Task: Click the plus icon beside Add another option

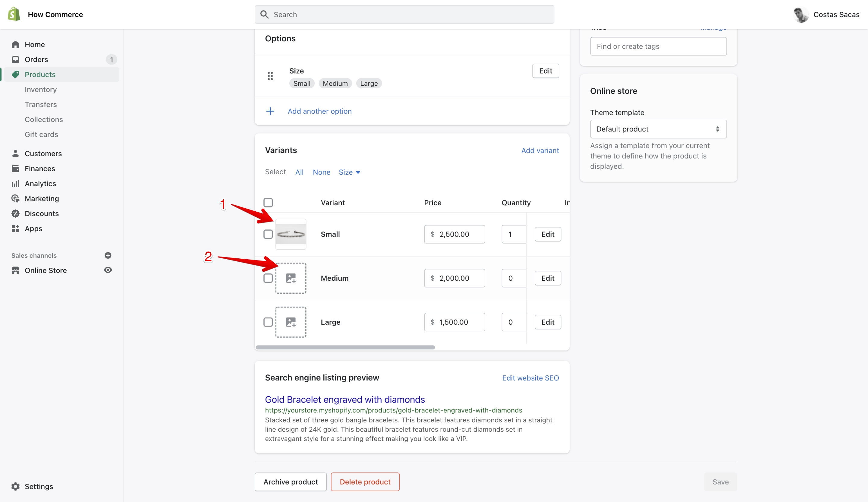Action: 270,111
